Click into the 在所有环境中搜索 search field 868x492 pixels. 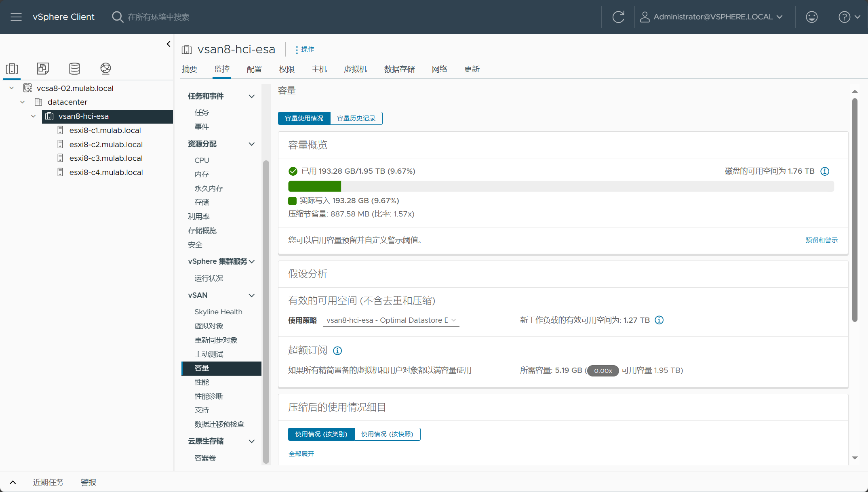tap(158, 17)
